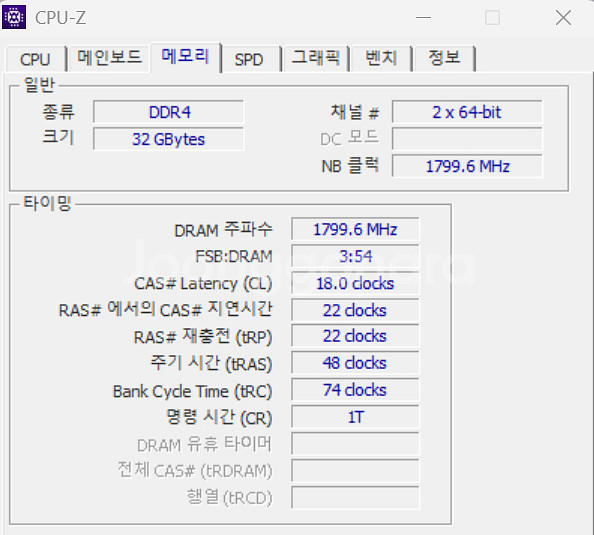Click the 명령 시간 1T value

[355, 417]
